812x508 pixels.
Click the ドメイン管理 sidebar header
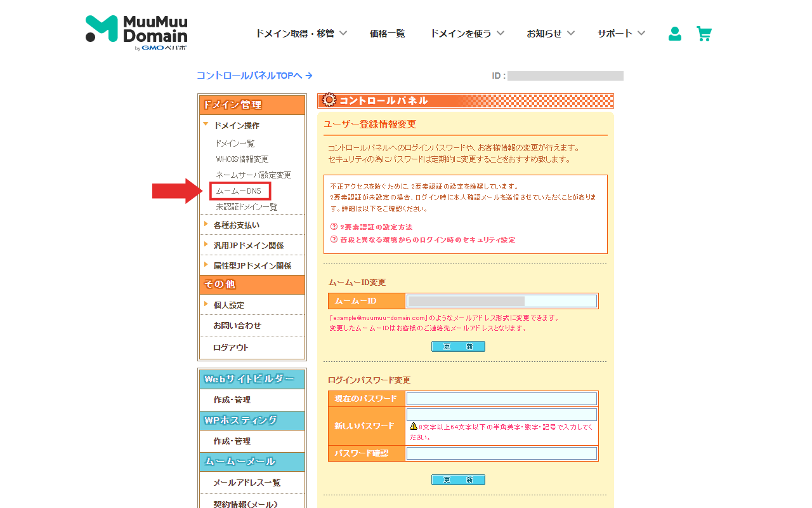(252, 105)
